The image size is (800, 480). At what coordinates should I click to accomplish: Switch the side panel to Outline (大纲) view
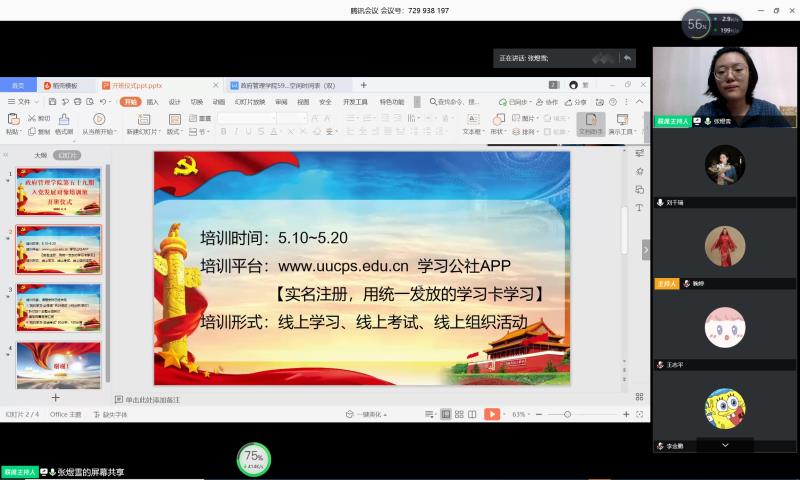41,155
